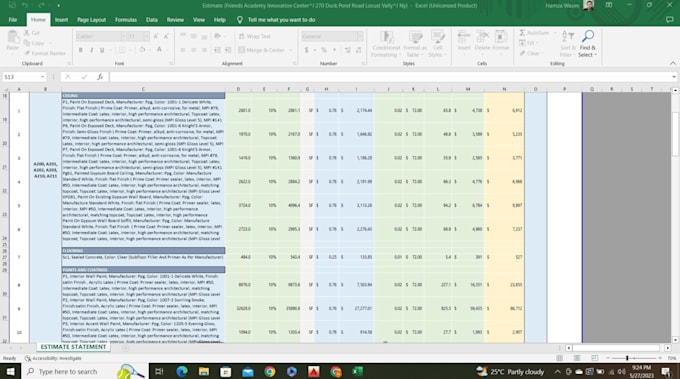
Task: Toggle Bold formatting
Action: 81,50
